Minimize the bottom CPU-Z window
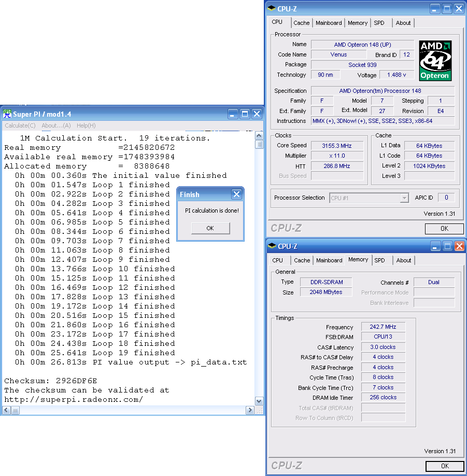This screenshot has height=476, width=467. [436, 246]
